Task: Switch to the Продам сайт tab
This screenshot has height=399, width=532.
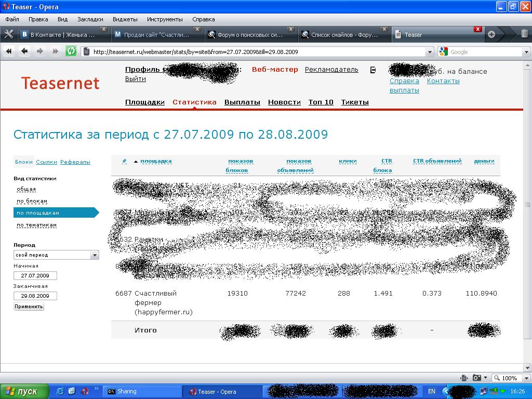Action: [157, 35]
